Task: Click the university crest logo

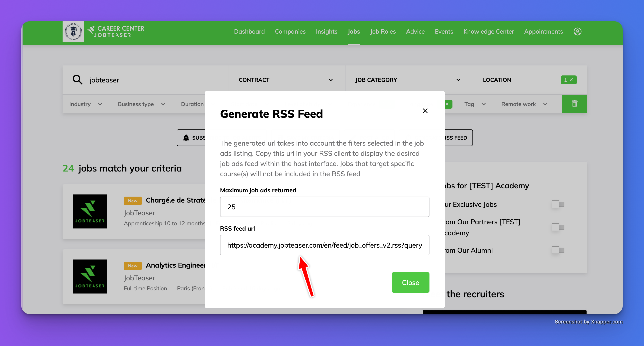Action: [73, 32]
